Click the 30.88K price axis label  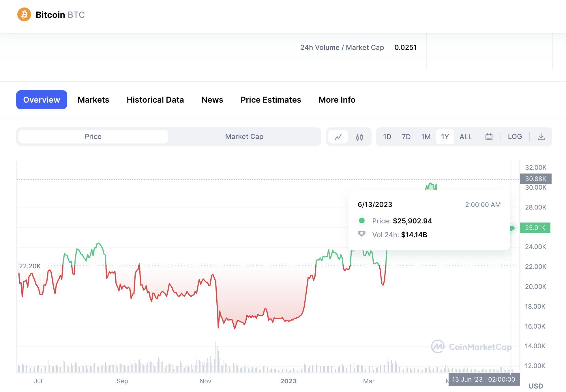(535, 179)
